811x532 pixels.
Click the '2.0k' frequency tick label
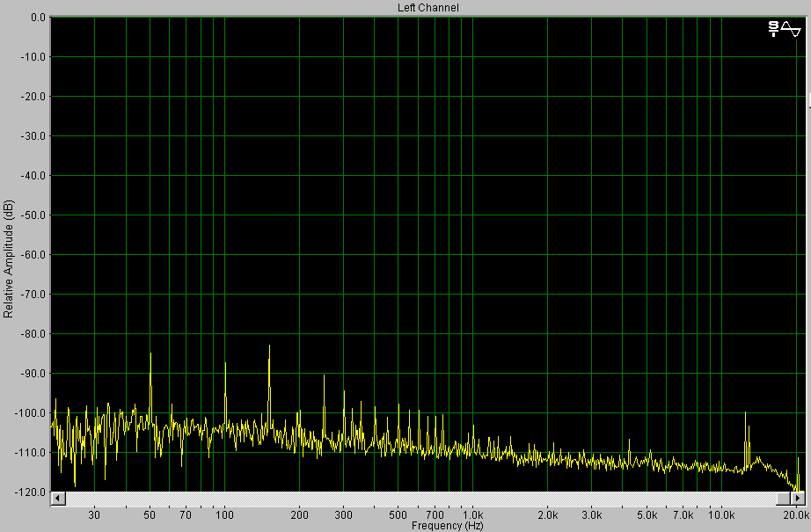(x=548, y=515)
